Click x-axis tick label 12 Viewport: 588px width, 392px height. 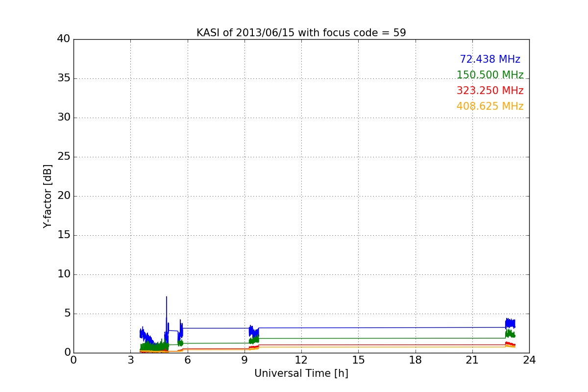[301, 360]
